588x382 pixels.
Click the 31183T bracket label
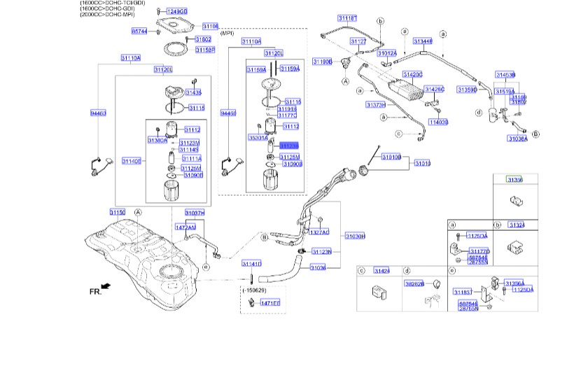[463, 292]
